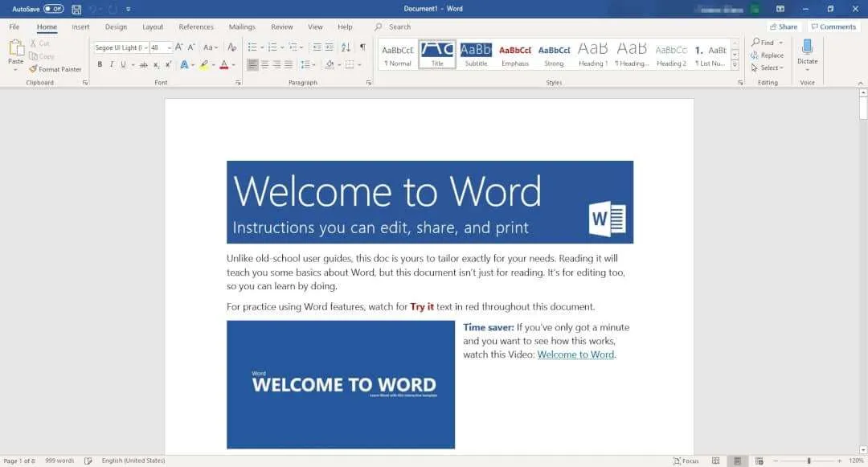The height and width of the screenshot is (467, 868).
Task: Click the Borders icon
Action: pyautogui.click(x=350, y=65)
